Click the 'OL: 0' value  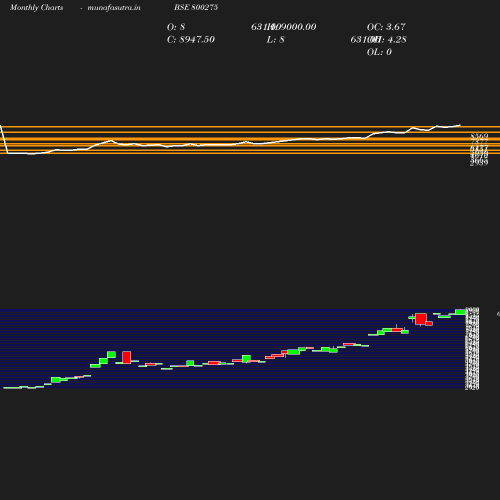[x=379, y=52]
